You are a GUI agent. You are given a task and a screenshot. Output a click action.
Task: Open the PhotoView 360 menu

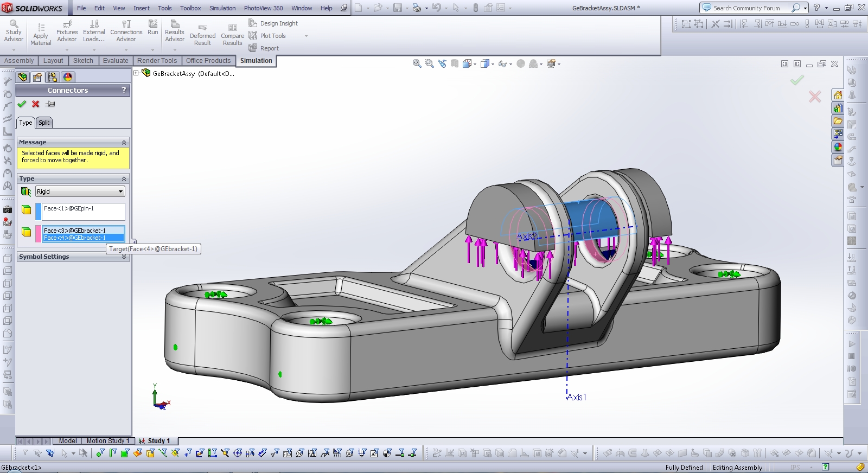(x=263, y=8)
